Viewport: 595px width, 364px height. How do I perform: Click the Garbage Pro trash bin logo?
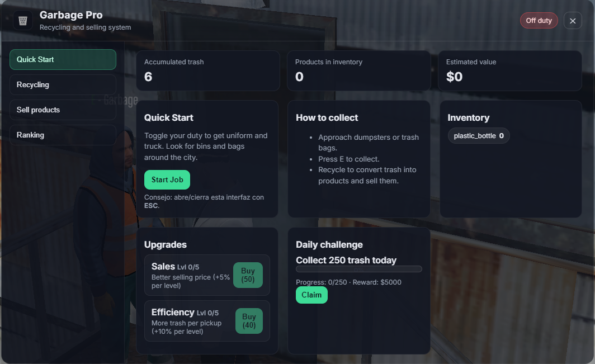22,21
